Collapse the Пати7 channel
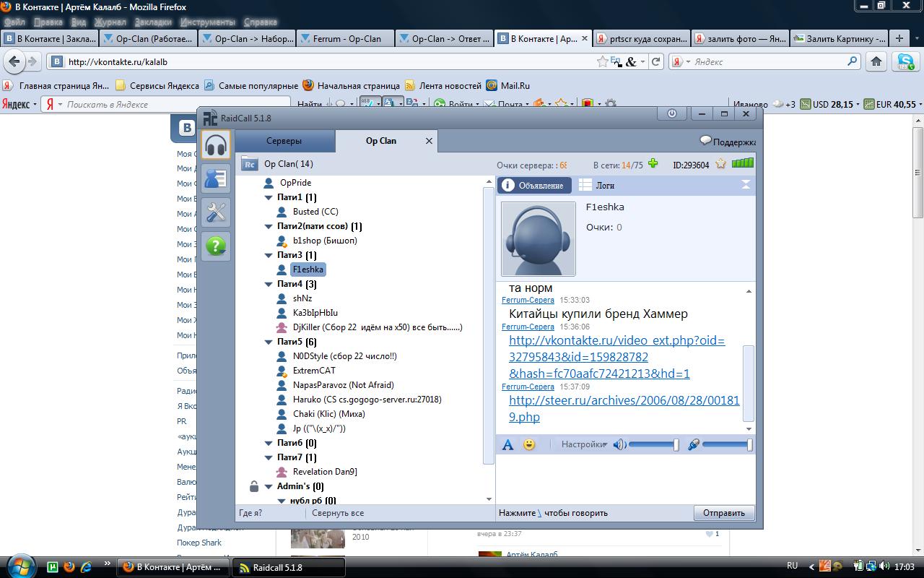 tap(269, 457)
